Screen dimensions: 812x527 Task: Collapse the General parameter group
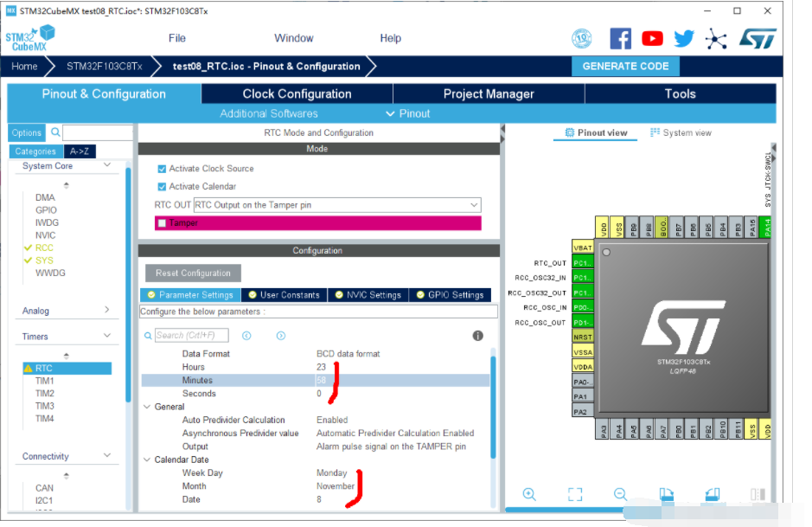pyautogui.click(x=147, y=407)
